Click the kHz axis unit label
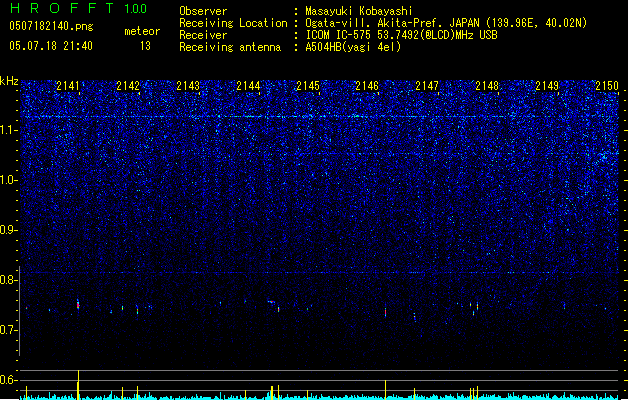This screenshot has width=629, height=400. click(x=9, y=81)
